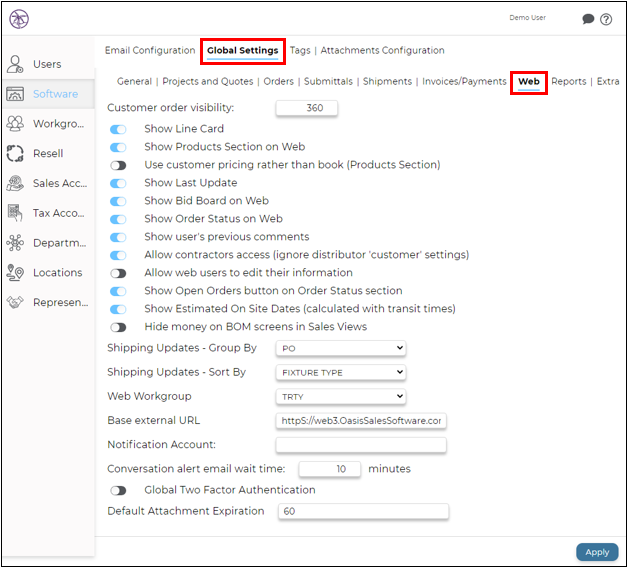This screenshot has height=570, width=630.
Task: Disable Show Line Card toggle
Action: click(118, 129)
